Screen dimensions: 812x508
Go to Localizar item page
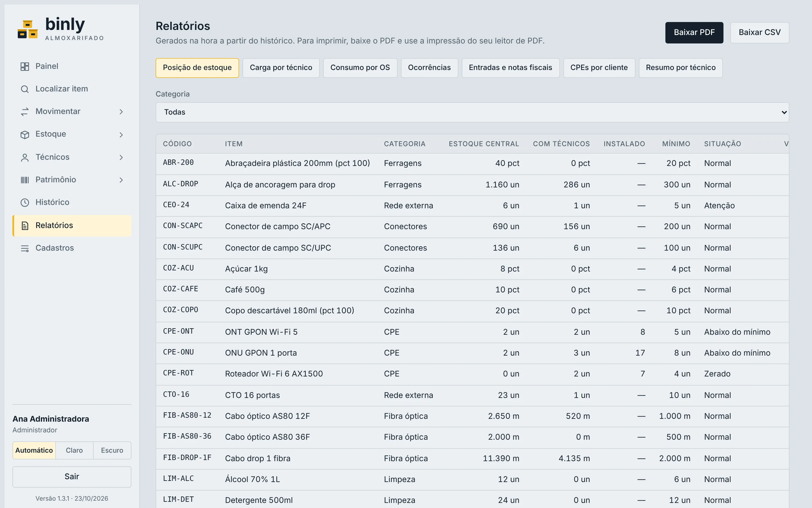(72, 89)
